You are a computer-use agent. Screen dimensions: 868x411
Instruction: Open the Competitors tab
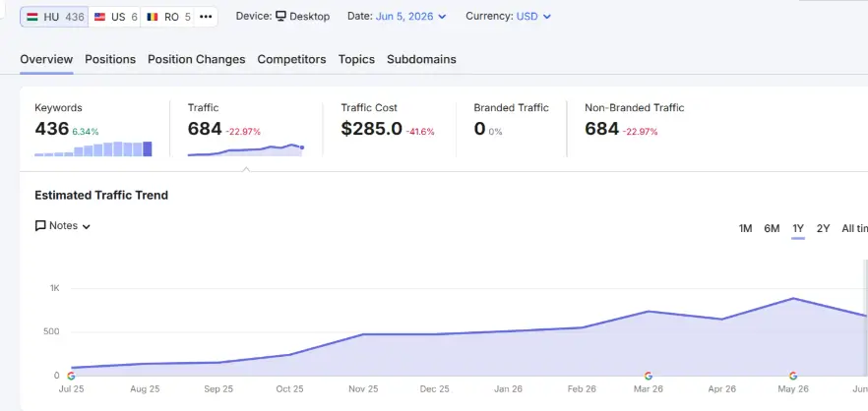pyautogui.click(x=291, y=59)
